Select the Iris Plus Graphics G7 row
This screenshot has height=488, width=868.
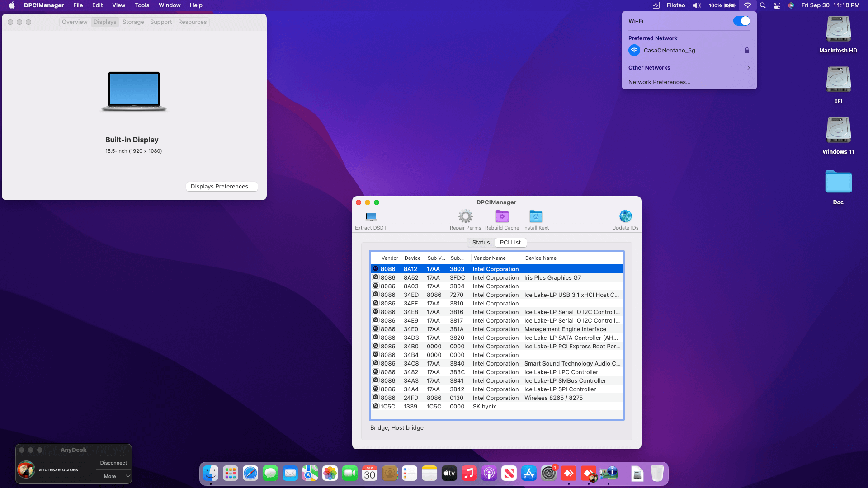pos(497,277)
